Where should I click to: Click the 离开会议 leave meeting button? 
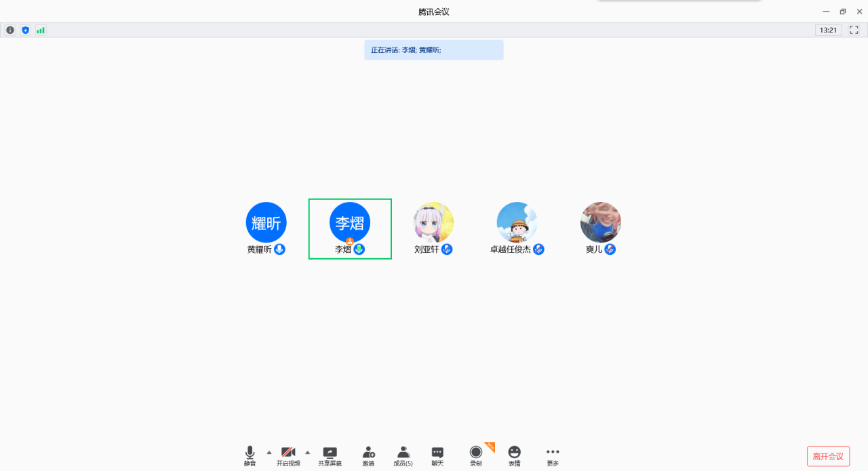(x=828, y=456)
